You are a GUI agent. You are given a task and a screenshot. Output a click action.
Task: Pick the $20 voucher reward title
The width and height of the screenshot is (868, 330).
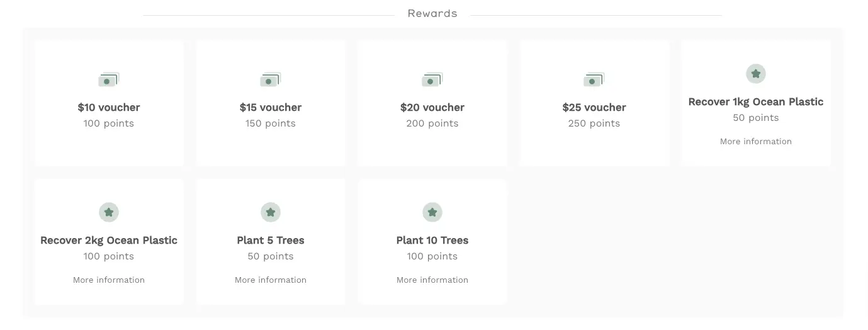pyautogui.click(x=432, y=108)
